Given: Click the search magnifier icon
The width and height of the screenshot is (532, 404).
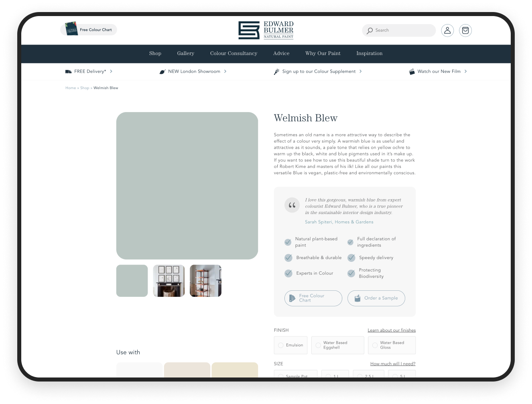Looking at the screenshot, I should [x=370, y=31].
